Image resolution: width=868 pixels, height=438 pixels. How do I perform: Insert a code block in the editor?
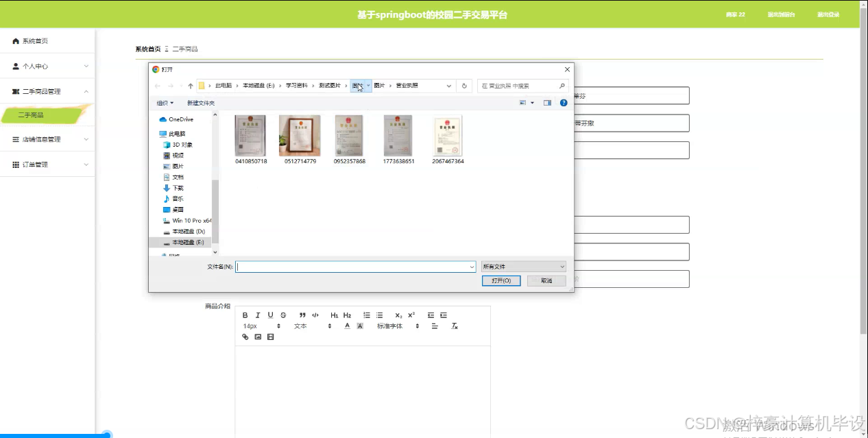[315, 315]
